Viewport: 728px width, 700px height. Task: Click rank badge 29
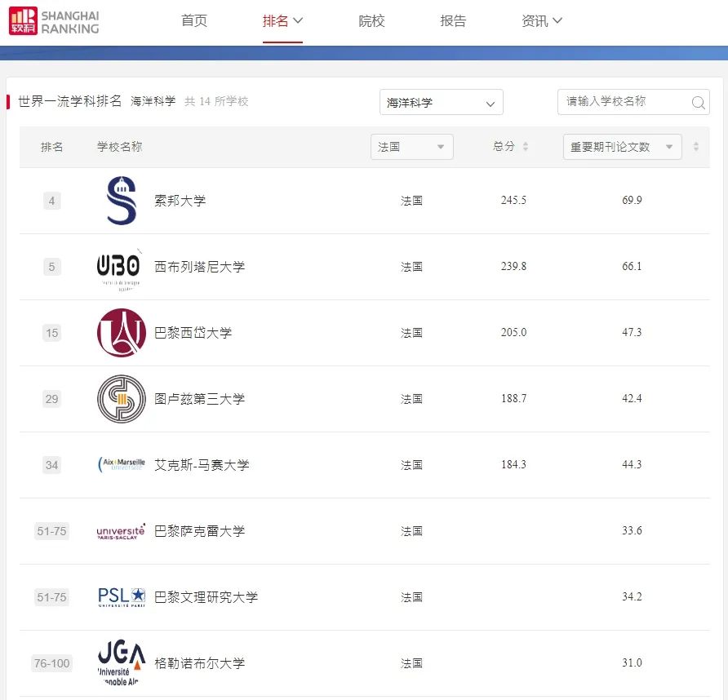click(x=51, y=399)
